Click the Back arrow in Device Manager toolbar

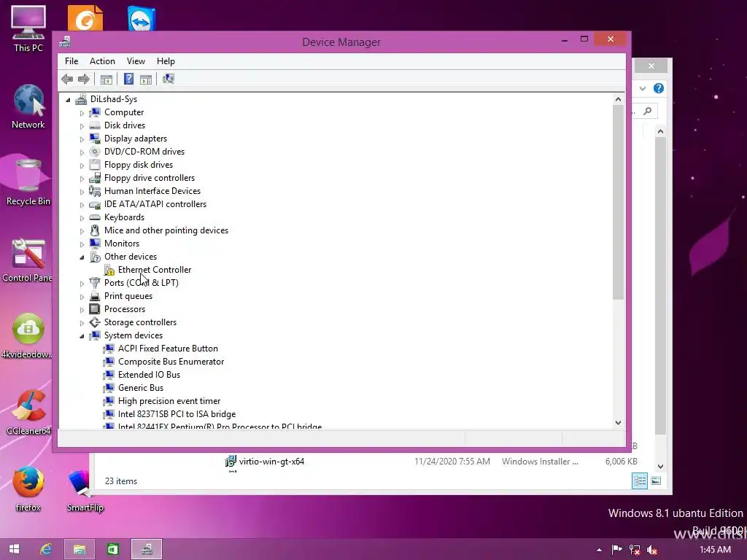pyautogui.click(x=67, y=79)
